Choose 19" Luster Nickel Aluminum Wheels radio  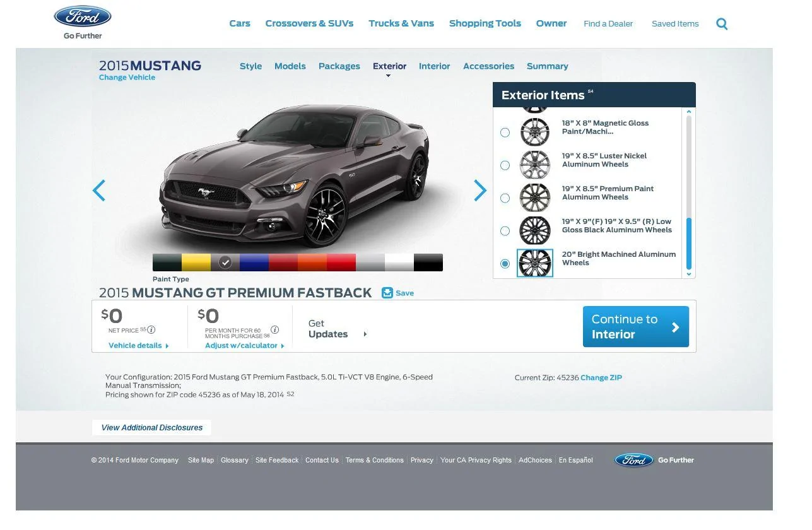pyautogui.click(x=505, y=165)
